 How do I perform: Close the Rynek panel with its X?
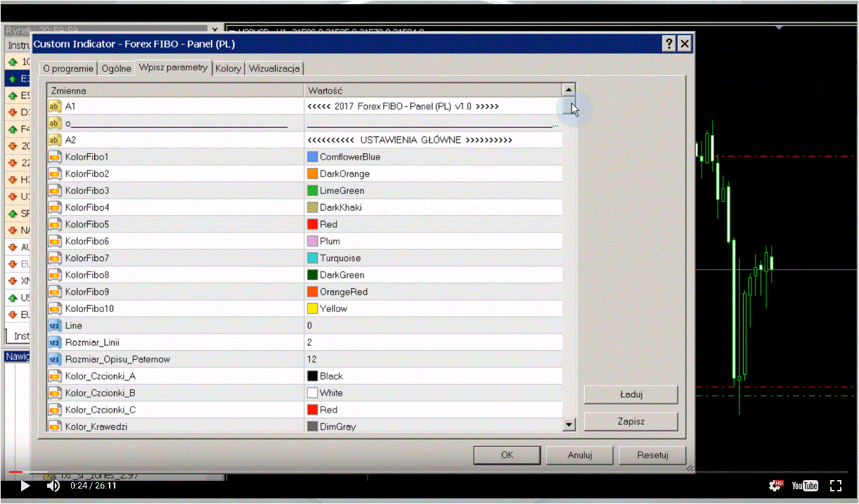click(x=215, y=30)
